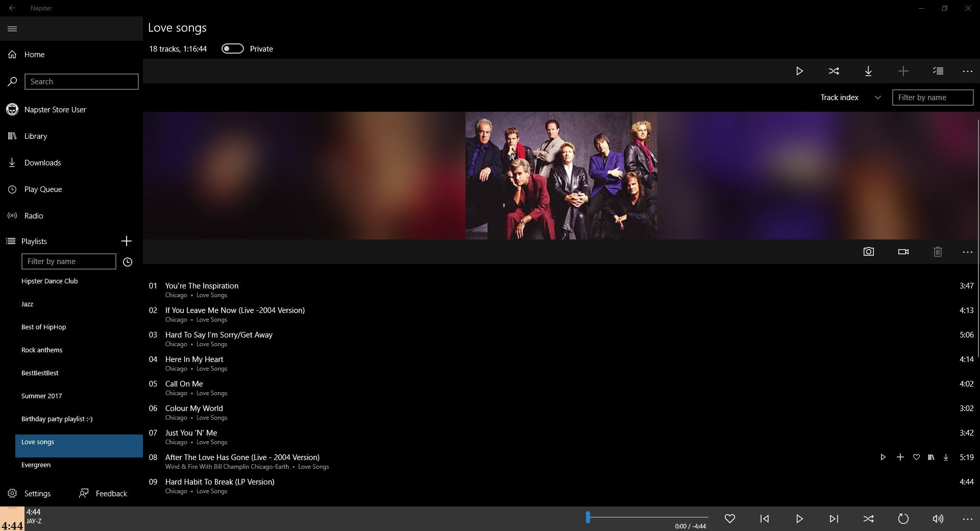This screenshot has width=980, height=531.
Task: Delete the playlist via the trash icon
Action: [937, 252]
